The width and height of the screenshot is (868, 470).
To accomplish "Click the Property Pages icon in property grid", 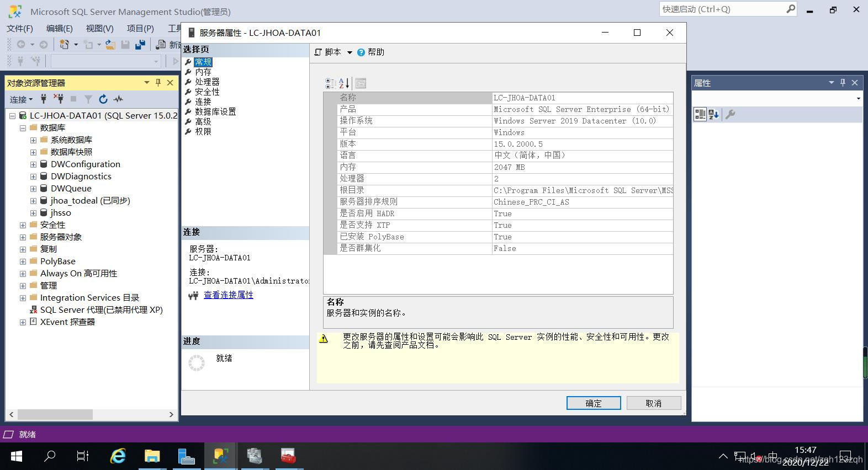I will (x=361, y=83).
